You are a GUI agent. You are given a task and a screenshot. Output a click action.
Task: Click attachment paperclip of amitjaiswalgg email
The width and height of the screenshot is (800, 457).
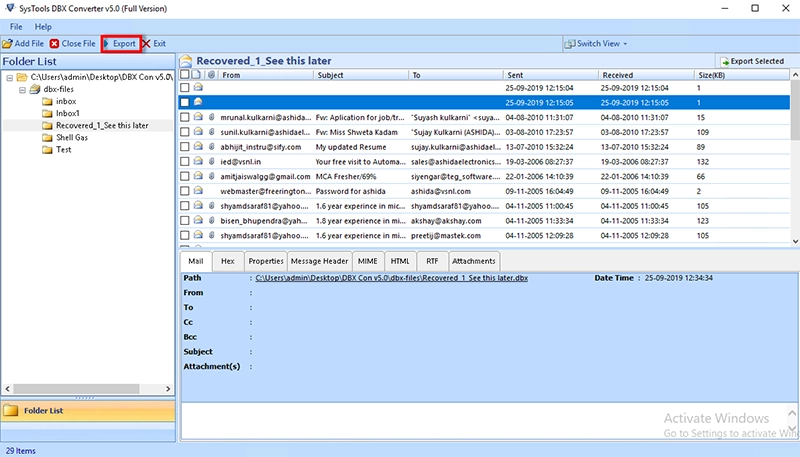click(211, 176)
